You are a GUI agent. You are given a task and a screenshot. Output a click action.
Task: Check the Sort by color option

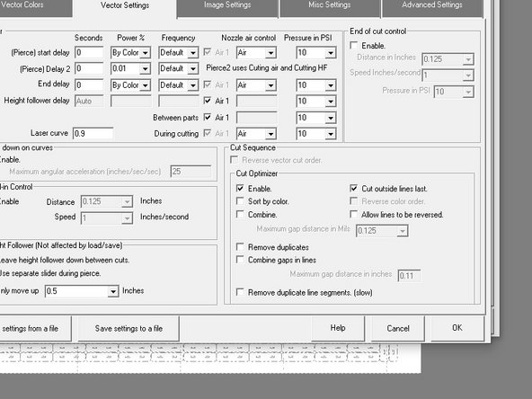coord(240,201)
